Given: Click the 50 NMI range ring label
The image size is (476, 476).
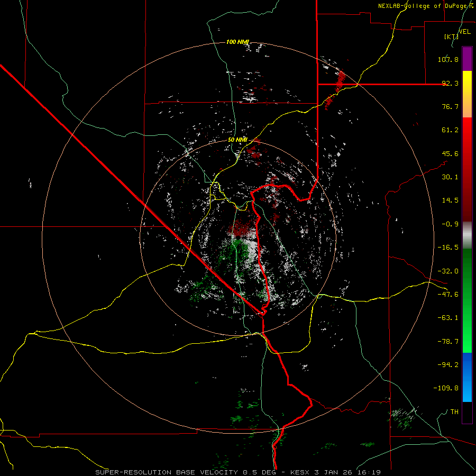Looking at the screenshot, I should (237, 140).
